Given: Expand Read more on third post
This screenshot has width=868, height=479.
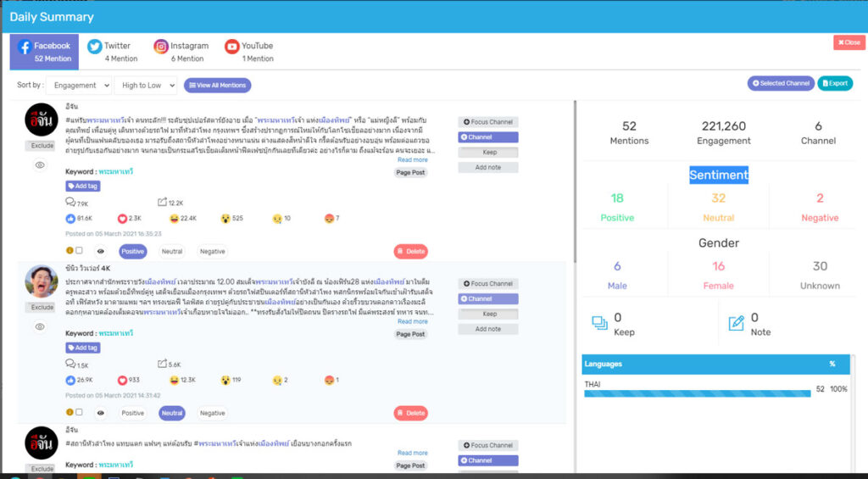Looking at the screenshot, I should (x=413, y=453).
